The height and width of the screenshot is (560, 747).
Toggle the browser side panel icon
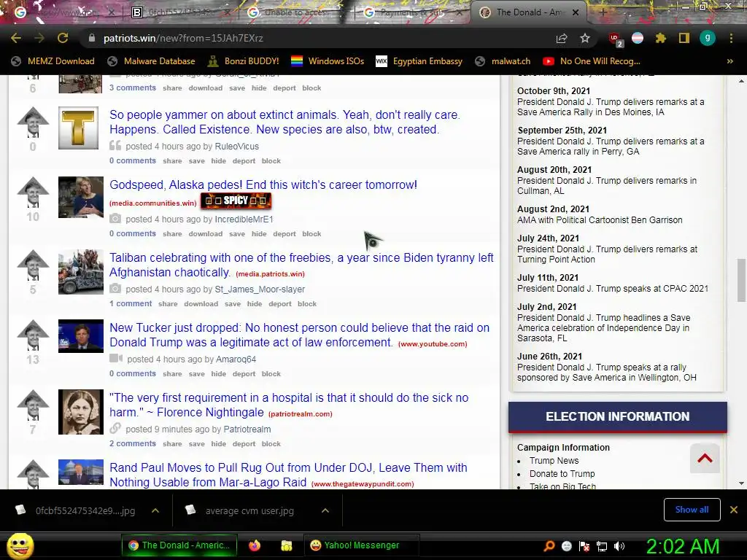click(684, 38)
